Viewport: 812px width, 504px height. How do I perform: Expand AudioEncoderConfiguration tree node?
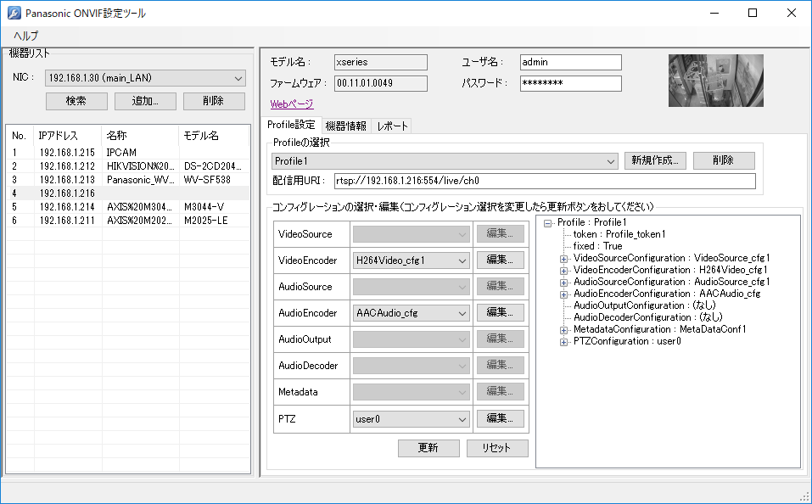(x=563, y=294)
